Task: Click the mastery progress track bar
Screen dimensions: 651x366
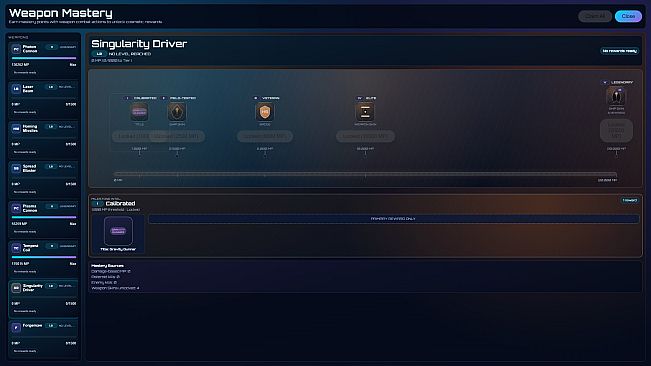Action: 365,174
